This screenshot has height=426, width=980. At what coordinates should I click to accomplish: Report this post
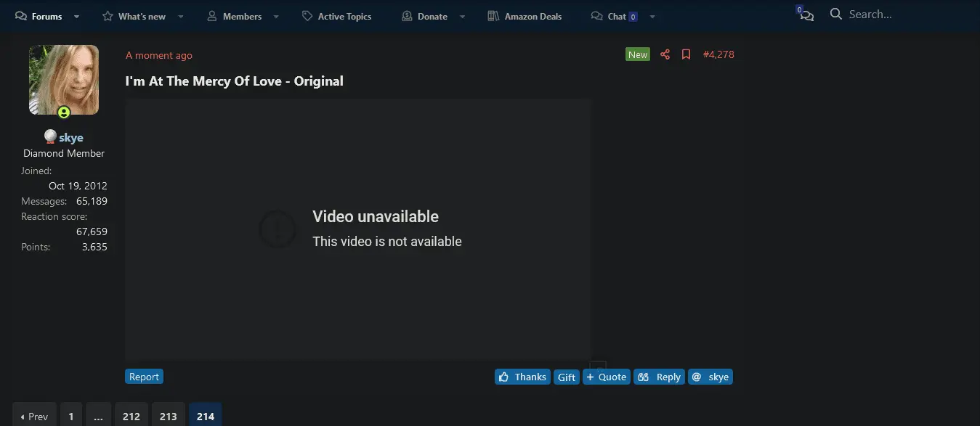144,377
